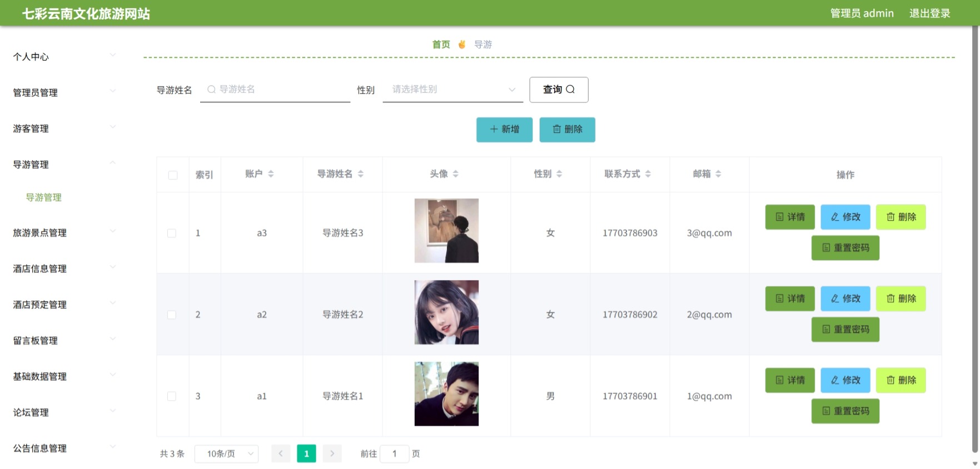Click the vertical page scrollbar

point(974,239)
